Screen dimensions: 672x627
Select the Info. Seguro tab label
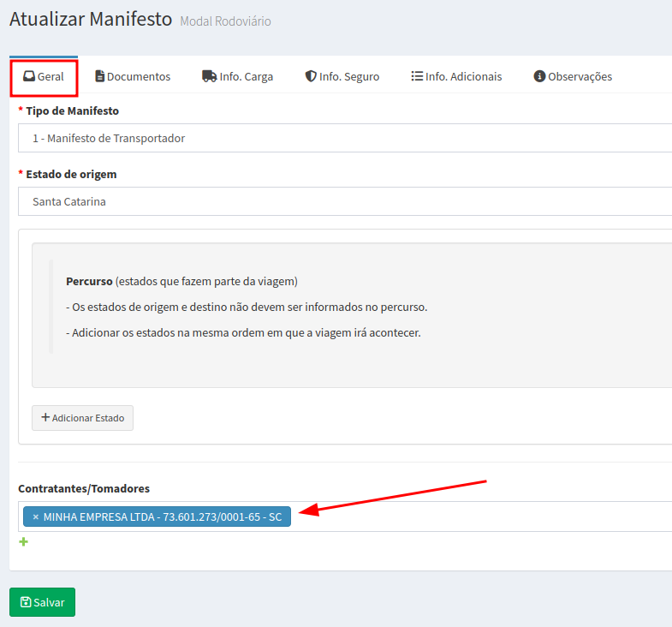(349, 76)
